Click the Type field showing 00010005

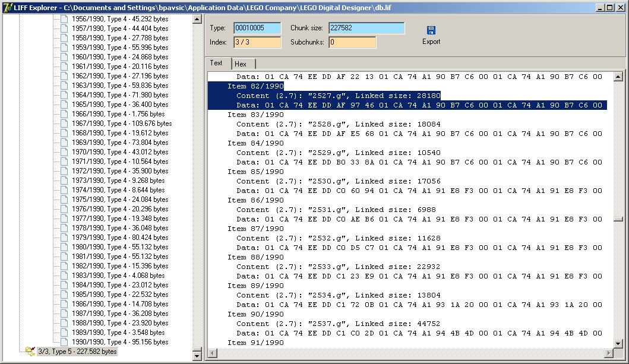point(257,28)
